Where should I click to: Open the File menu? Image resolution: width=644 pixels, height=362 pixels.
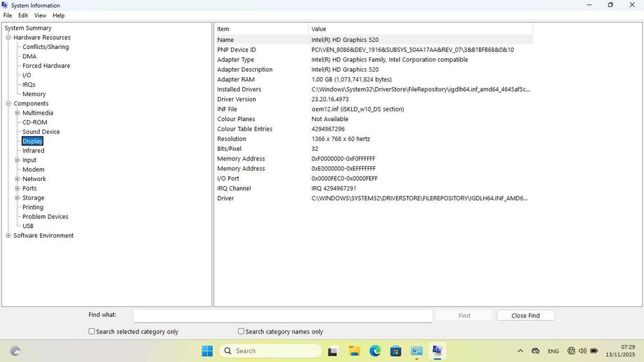point(7,15)
